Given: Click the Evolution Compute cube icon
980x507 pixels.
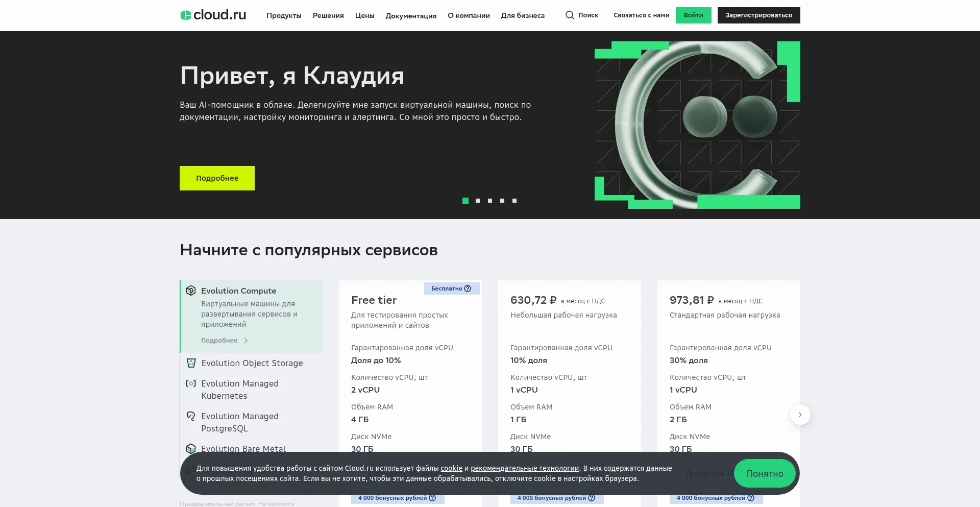Looking at the screenshot, I should coord(191,291).
